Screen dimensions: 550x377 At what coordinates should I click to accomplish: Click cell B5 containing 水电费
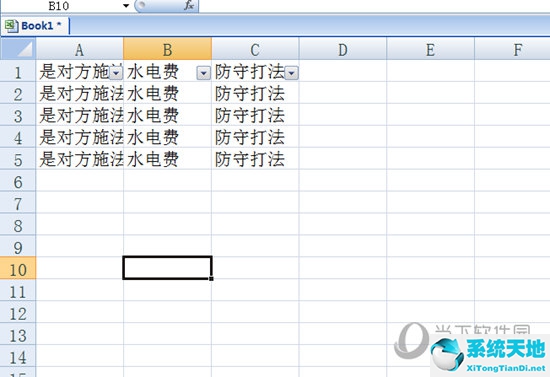[167, 159]
